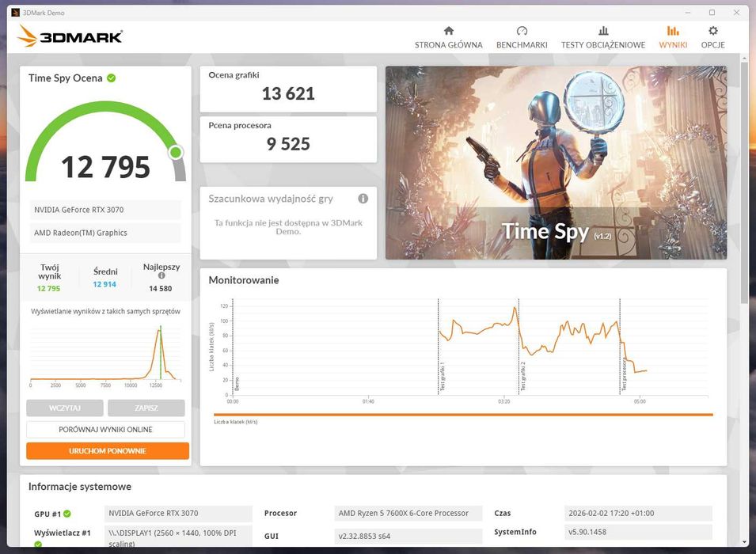Click the GUI version v2.32.8853 s64 field
Screen dimensions: 756x554
408,536
